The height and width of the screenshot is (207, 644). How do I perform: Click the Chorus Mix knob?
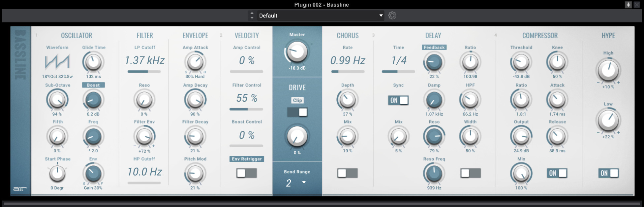click(348, 136)
